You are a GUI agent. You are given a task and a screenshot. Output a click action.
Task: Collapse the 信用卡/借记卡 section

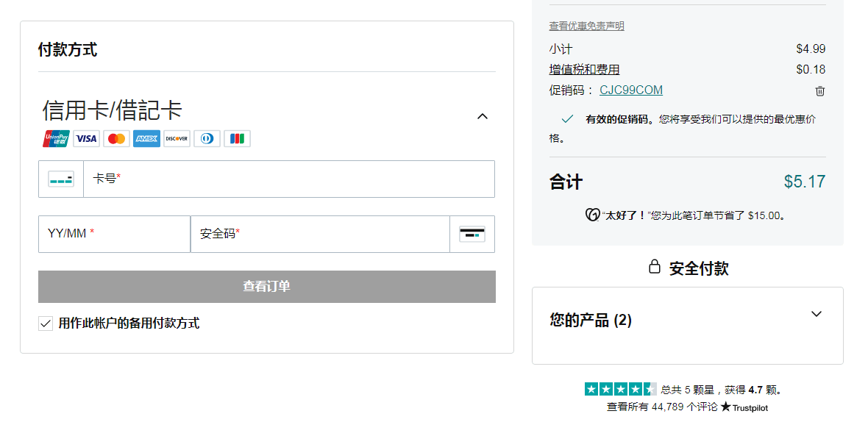[483, 116]
